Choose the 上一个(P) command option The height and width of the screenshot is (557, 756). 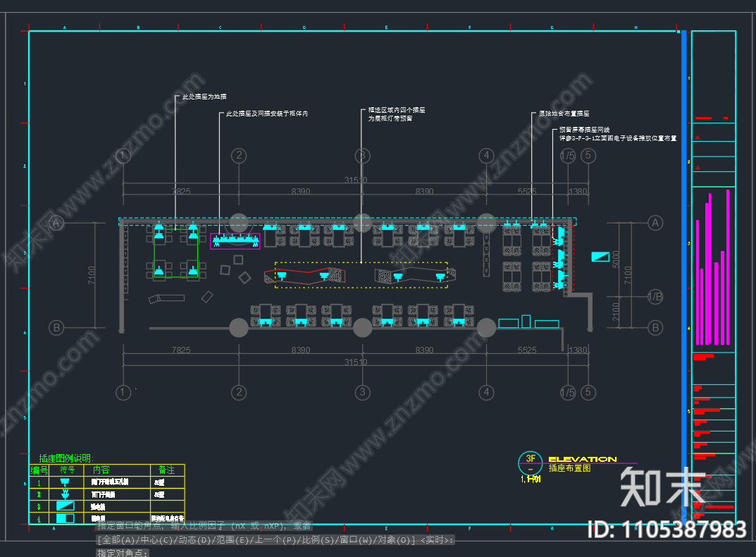point(275,539)
